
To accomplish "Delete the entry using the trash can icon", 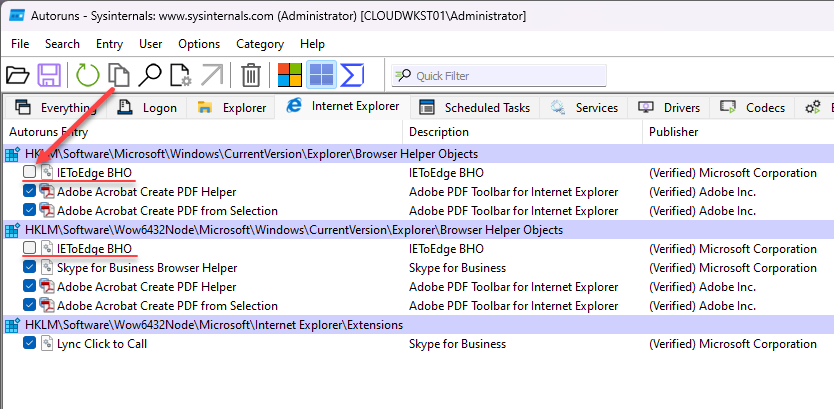I will [251, 75].
